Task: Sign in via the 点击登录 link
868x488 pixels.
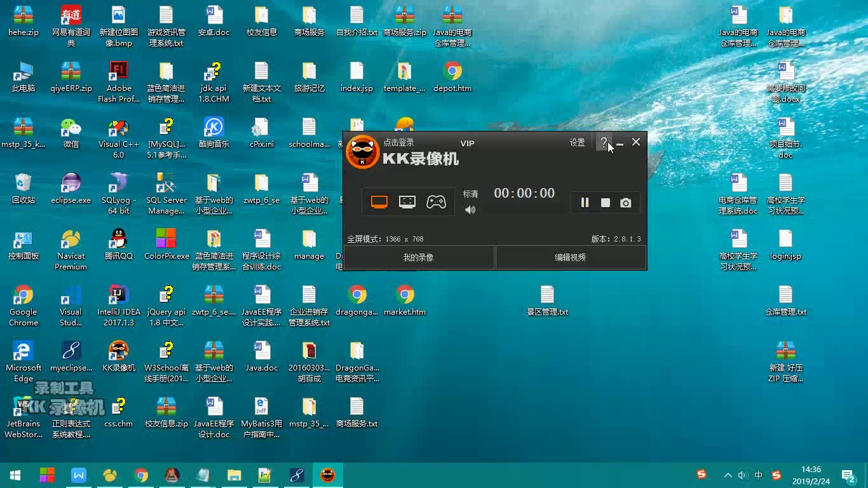Action: click(398, 143)
